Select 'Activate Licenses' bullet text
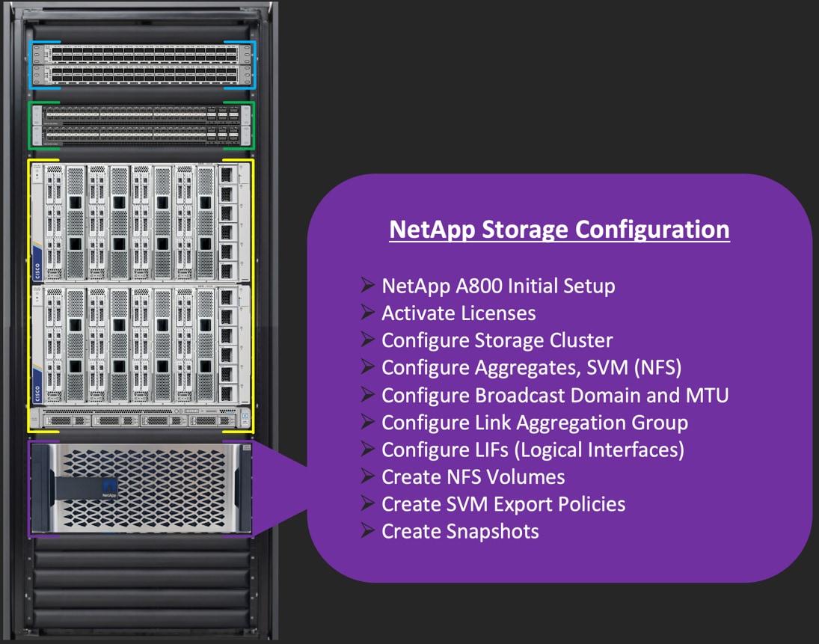The width and height of the screenshot is (819, 644). pyautogui.click(x=458, y=313)
